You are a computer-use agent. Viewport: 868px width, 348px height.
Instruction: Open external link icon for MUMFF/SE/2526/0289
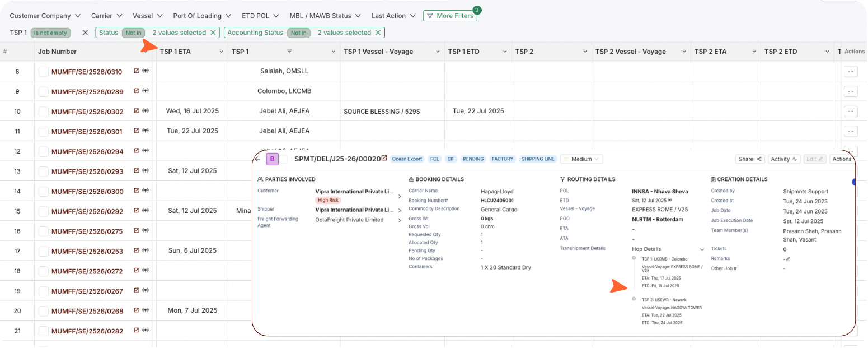click(x=136, y=91)
